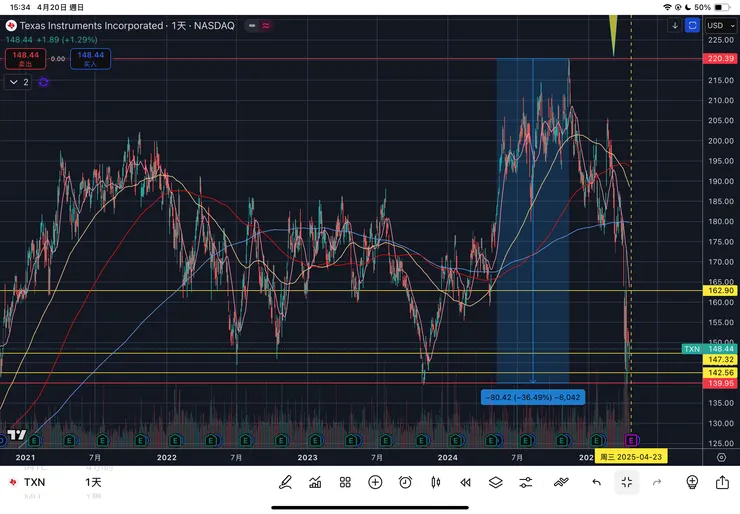Image resolution: width=740 pixels, height=514 pixels.
Task: Tap the down arrow button beside USD
Action: pos(675,25)
